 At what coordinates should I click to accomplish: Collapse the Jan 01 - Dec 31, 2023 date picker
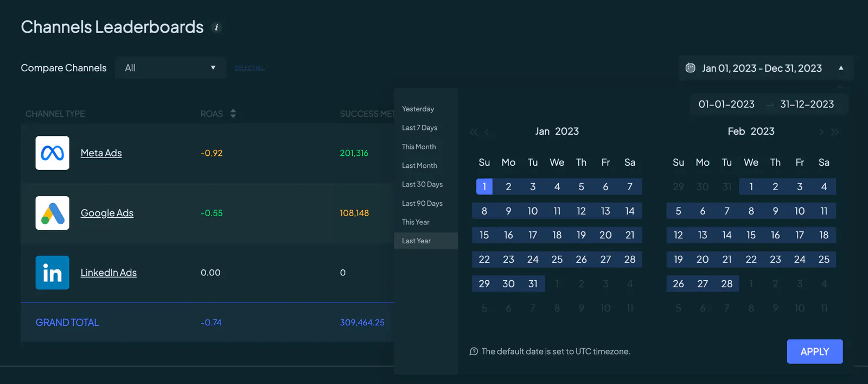point(841,68)
